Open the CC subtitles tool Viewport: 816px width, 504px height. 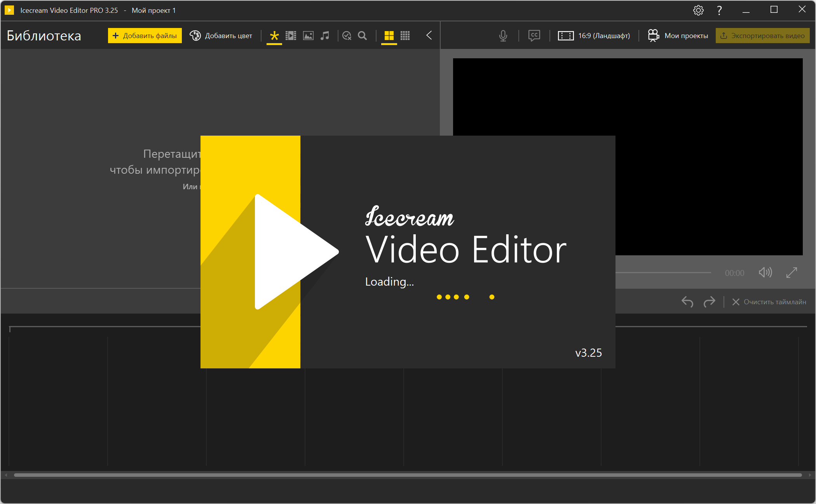(534, 36)
